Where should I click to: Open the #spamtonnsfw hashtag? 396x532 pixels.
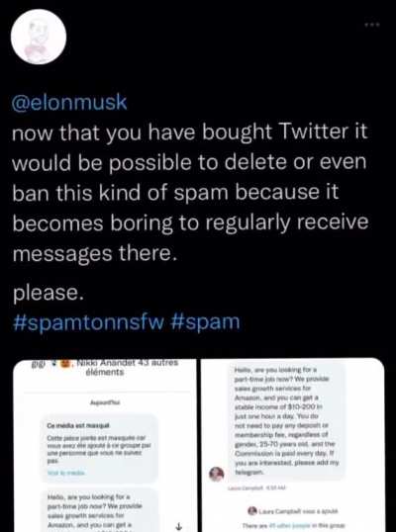(x=88, y=321)
